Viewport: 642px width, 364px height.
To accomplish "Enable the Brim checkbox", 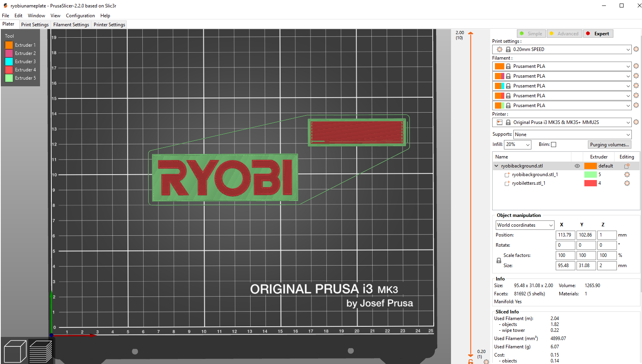I will (553, 144).
